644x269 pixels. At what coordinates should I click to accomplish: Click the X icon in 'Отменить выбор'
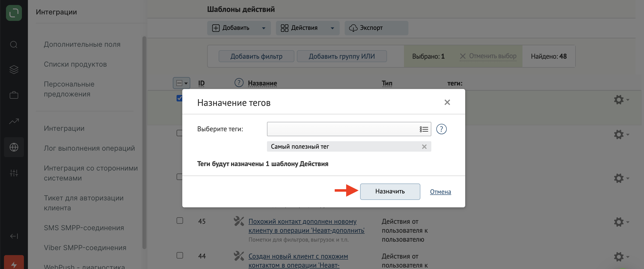[x=462, y=56]
